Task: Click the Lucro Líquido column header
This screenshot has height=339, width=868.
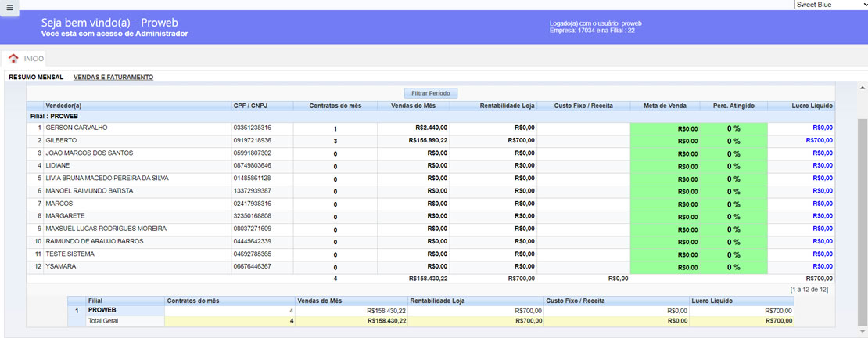Action: click(x=801, y=106)
